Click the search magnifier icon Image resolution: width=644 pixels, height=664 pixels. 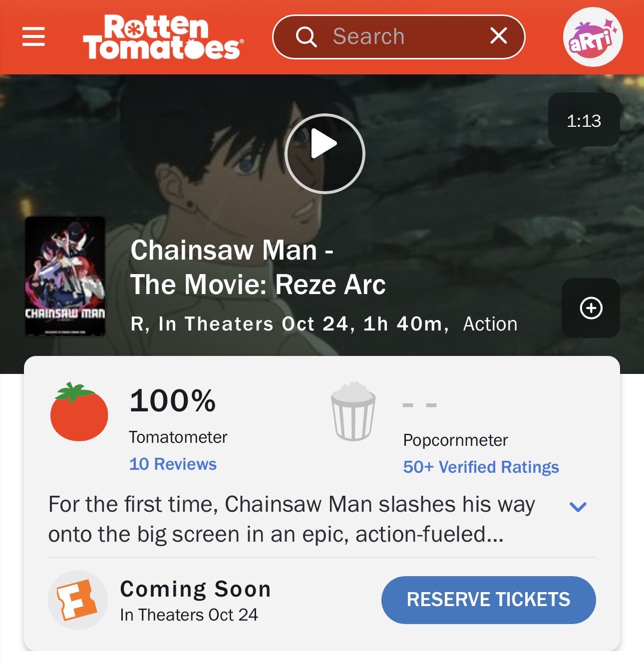click(306, 37)
